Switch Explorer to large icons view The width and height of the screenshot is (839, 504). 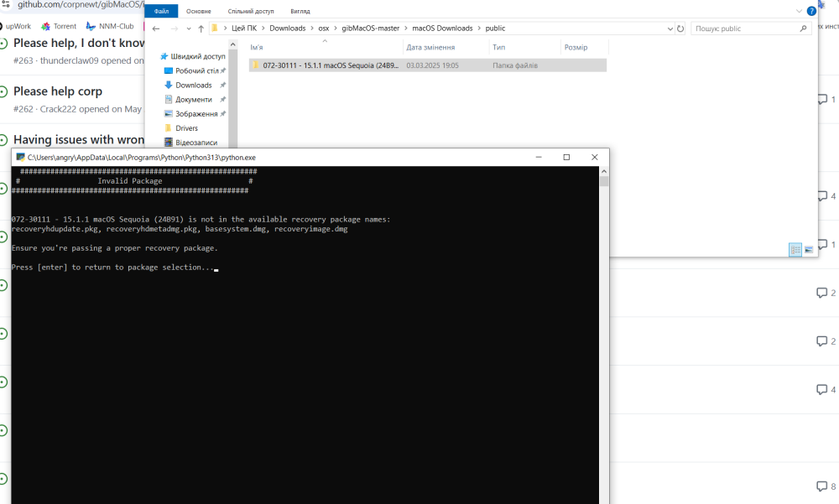[x=809, y=249]
